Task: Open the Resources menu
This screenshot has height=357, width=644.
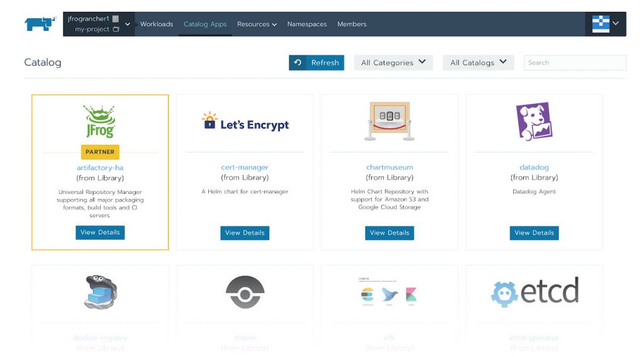Action: 257,24
